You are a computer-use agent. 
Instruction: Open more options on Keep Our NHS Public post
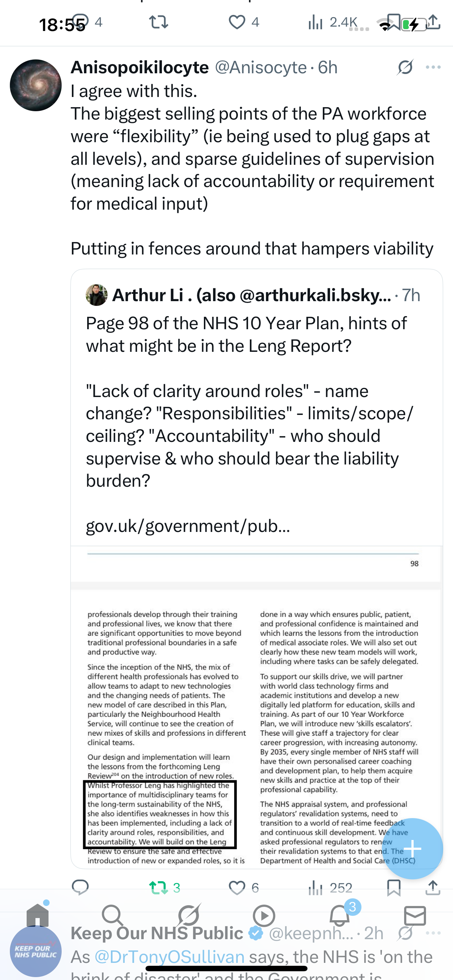point(433,933)
